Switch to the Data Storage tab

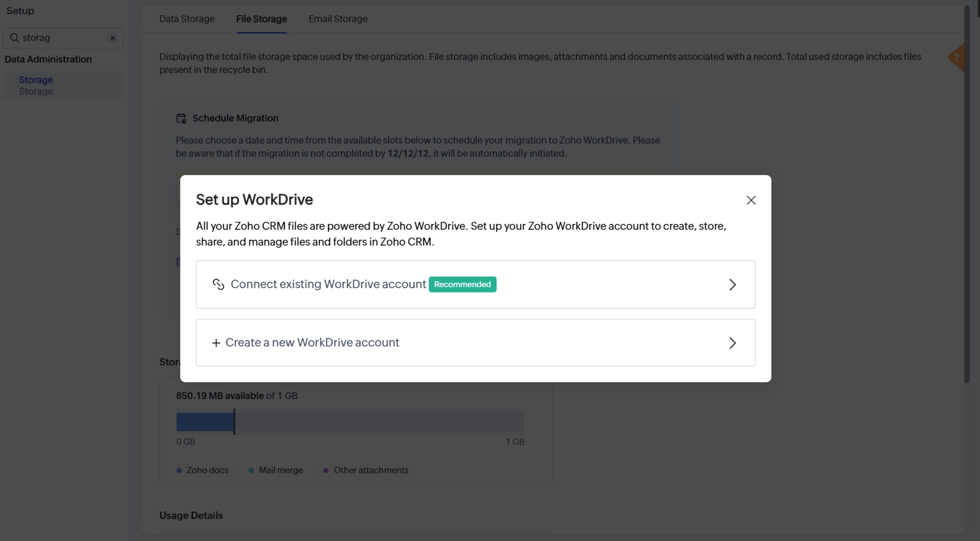[x=187, y=19]
